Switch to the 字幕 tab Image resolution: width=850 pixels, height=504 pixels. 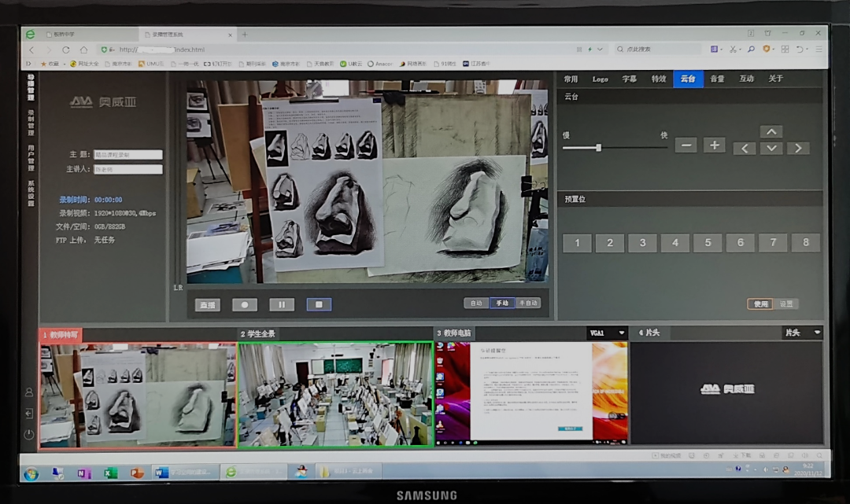pos(630,79)
